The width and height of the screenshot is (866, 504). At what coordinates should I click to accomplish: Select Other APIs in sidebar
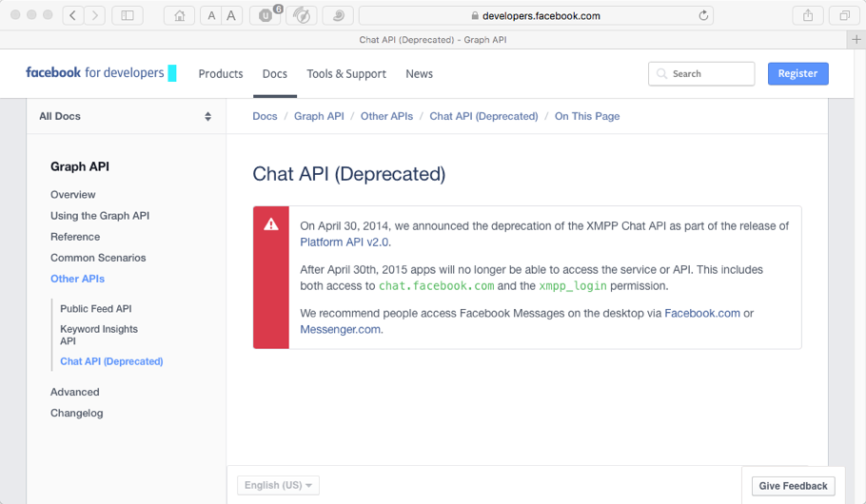pyautogui.click(x=77, y=279)
